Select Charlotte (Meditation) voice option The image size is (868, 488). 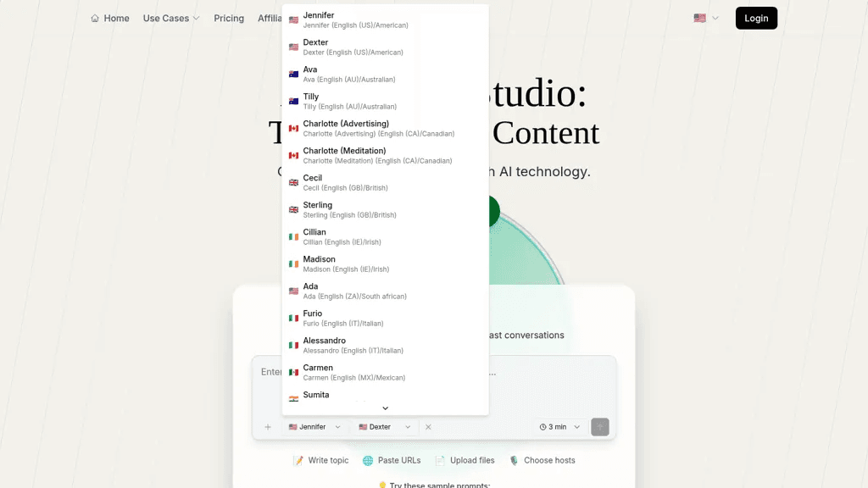(x=386, y=156)
